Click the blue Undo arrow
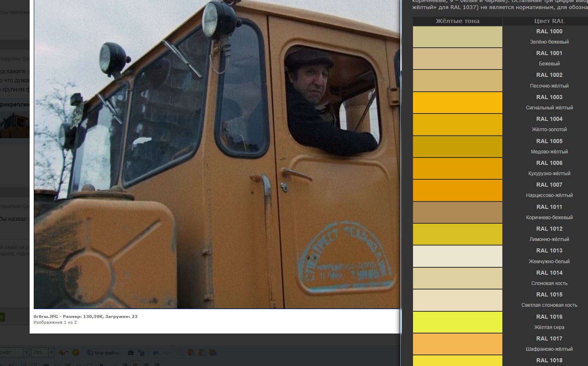 click(156, 352)
